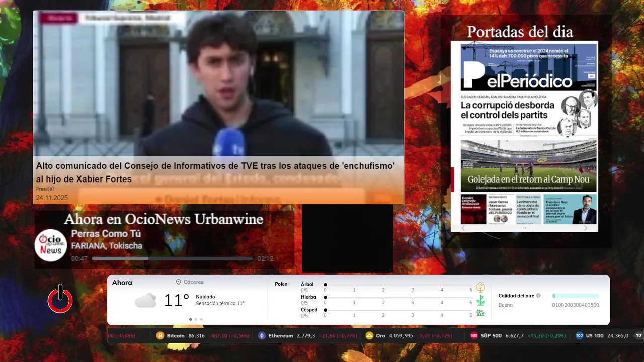Click the '11°' temperature reading
The image size is (644, 362).
[176, 301]
